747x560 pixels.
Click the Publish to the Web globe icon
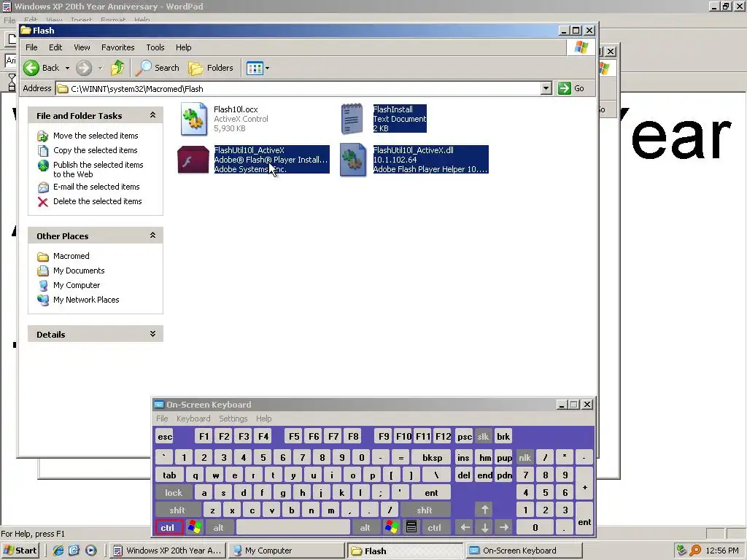pyautogui.click(x=43, y=166)
